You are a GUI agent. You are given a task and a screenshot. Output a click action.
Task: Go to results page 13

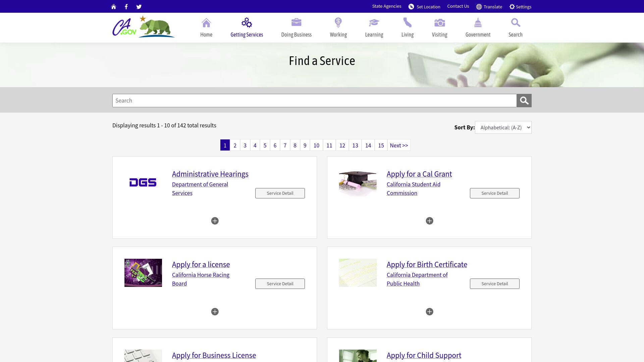[x=355, y=145]
